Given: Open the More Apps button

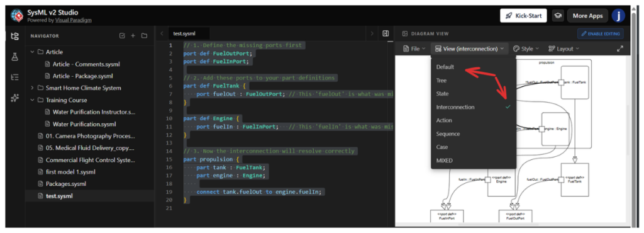Looking at the screenshot, I should [587, 16].
